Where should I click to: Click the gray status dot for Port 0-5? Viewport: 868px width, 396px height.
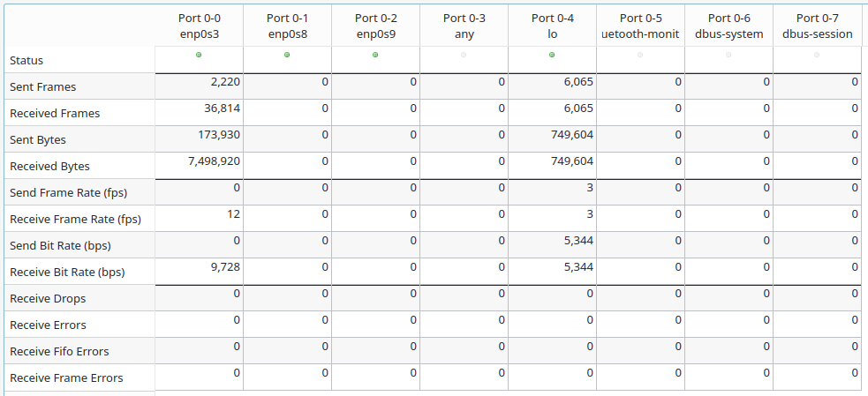pyautogui.click(x=640, y=55)
